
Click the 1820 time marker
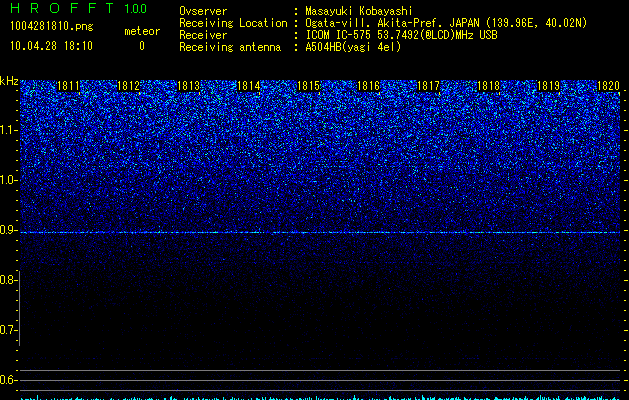[x=609, y=86]
